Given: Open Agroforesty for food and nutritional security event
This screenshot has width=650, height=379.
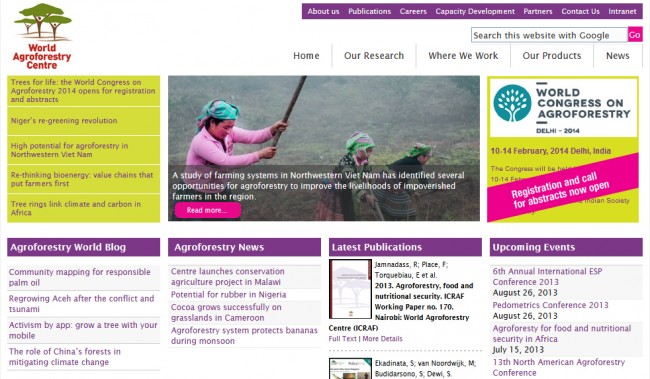Looking at the screenshot, I should [x=562, y=333].
